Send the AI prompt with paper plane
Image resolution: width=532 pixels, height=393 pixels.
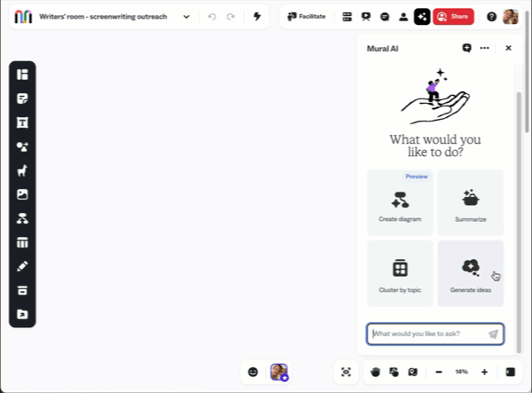[493, 334]
